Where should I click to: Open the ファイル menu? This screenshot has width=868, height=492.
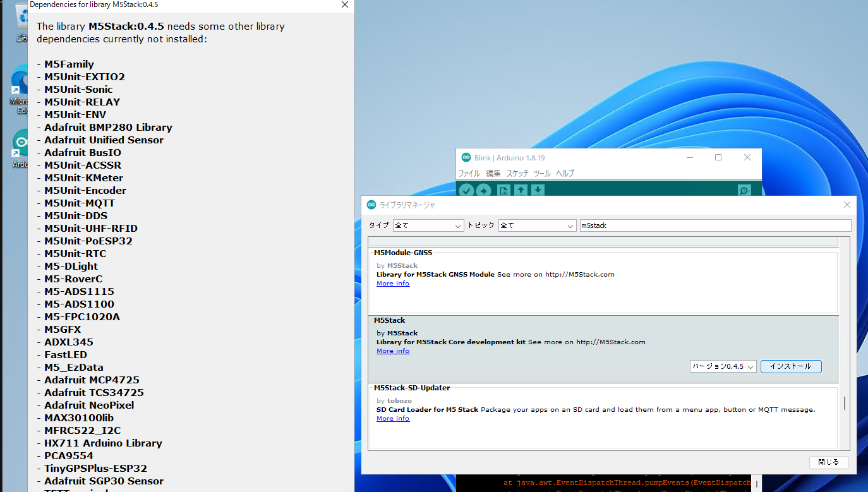click(x=469, y=173)
